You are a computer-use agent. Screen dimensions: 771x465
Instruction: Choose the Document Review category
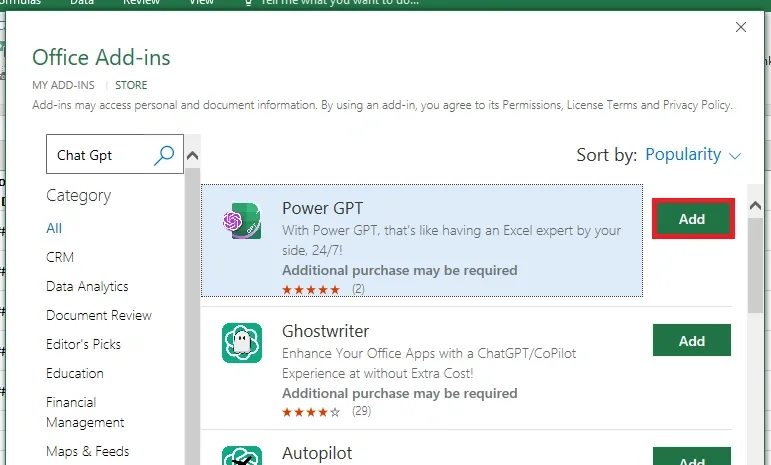[x=99, y=315]
